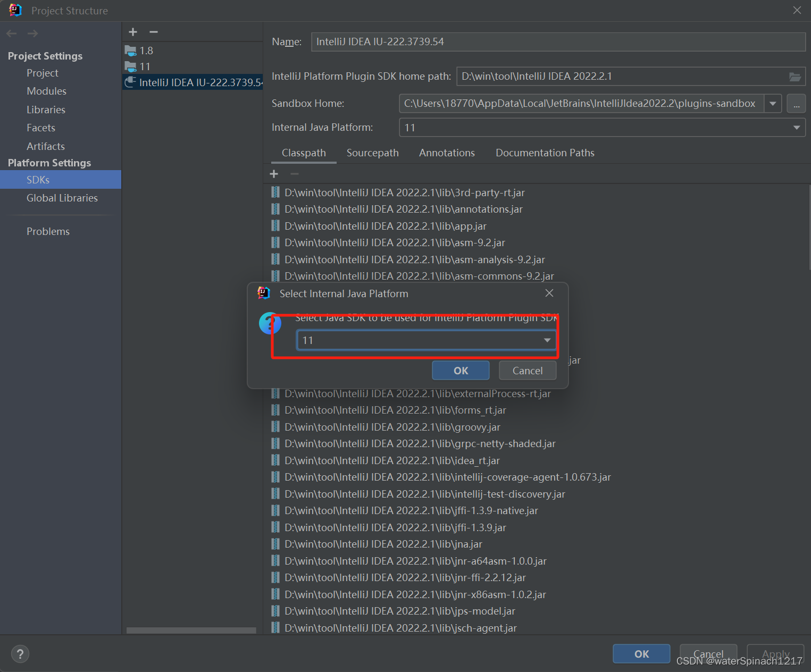This screenshot has height=672, width=811.
Task: Select jffi-1.3.9.jar classpath entry
Action: pos(395,527)
